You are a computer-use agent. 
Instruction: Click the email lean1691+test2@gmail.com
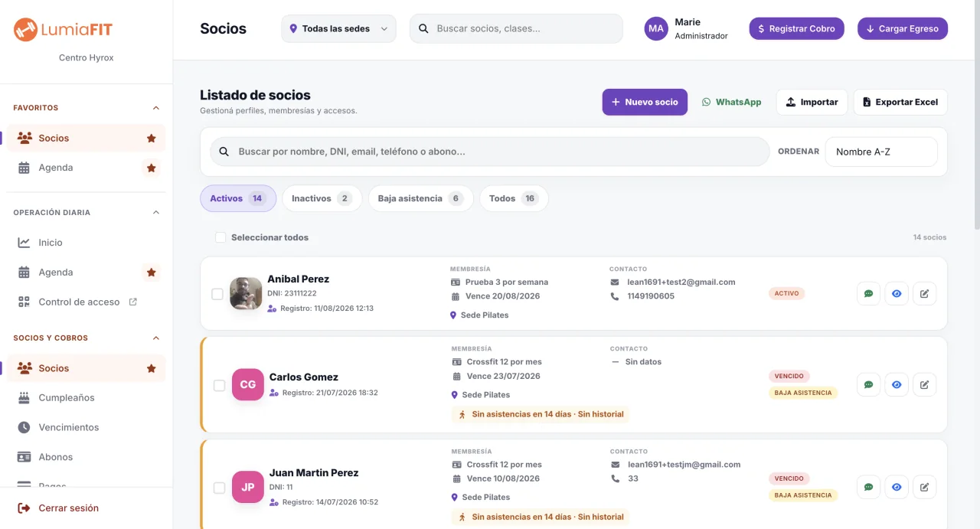(x=681, y=282)
